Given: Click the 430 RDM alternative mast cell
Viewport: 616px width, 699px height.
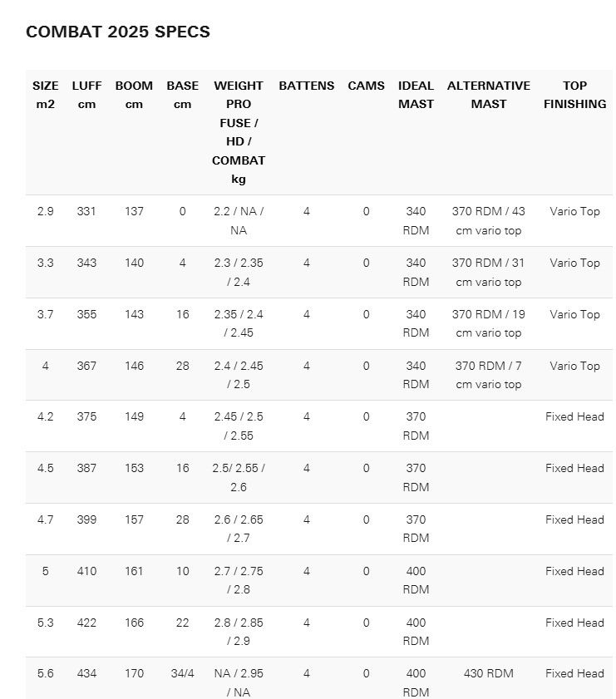Looking at the screenshot, I should click(x=489, y=673).
